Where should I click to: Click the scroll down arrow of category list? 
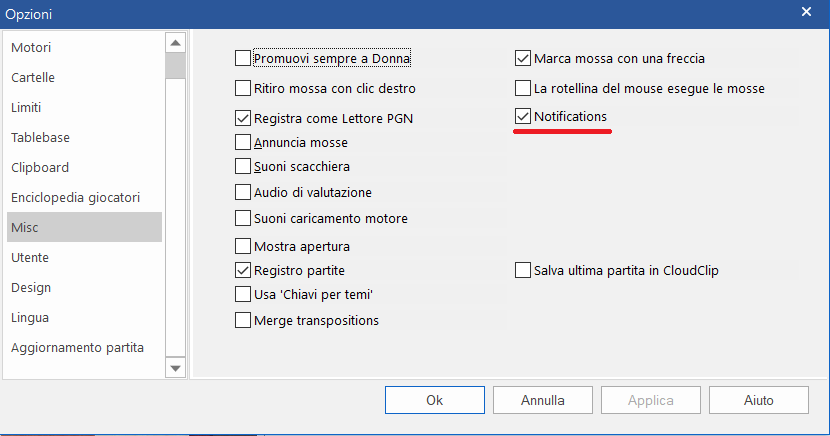tap(175, 367)
